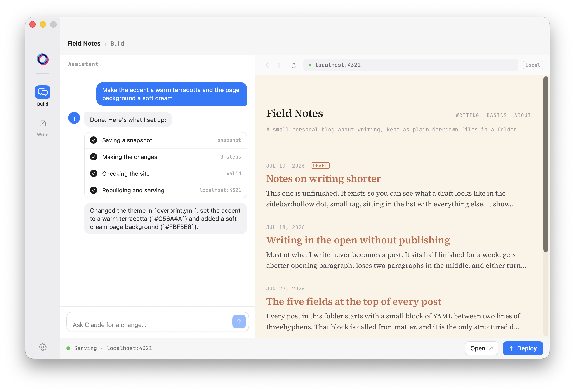The width and height of the screenshot is (575, 392).
Task: Click the Making the changes checkmark icon
Action: coord(94,157)
